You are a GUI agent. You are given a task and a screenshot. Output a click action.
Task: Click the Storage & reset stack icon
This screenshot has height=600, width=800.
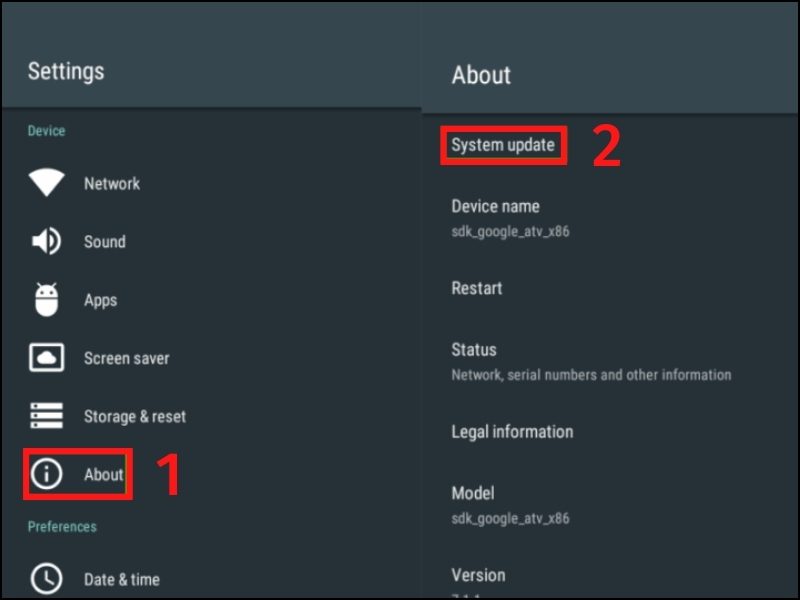point(47,416)
